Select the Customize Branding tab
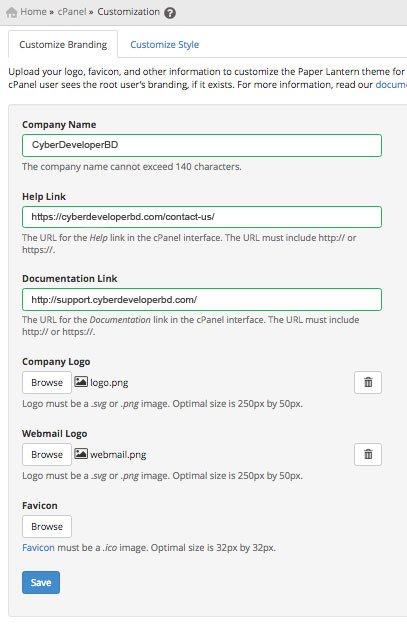Screen dimensions: 407x627 pyautogui.click(x=63, y=44)
